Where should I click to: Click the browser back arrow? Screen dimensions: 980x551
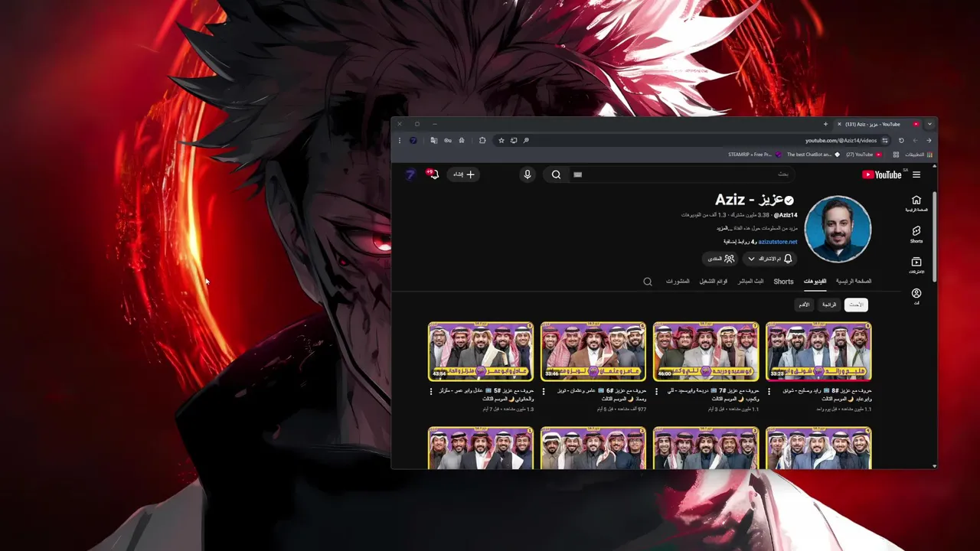click(x=929, y=140)
